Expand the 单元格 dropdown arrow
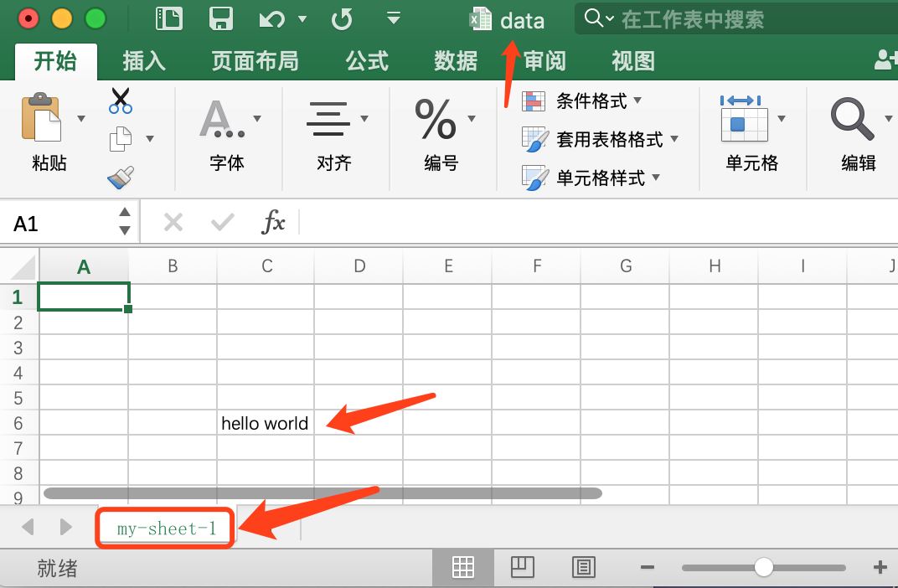The image size is (898, 588). tap(782, 118)
